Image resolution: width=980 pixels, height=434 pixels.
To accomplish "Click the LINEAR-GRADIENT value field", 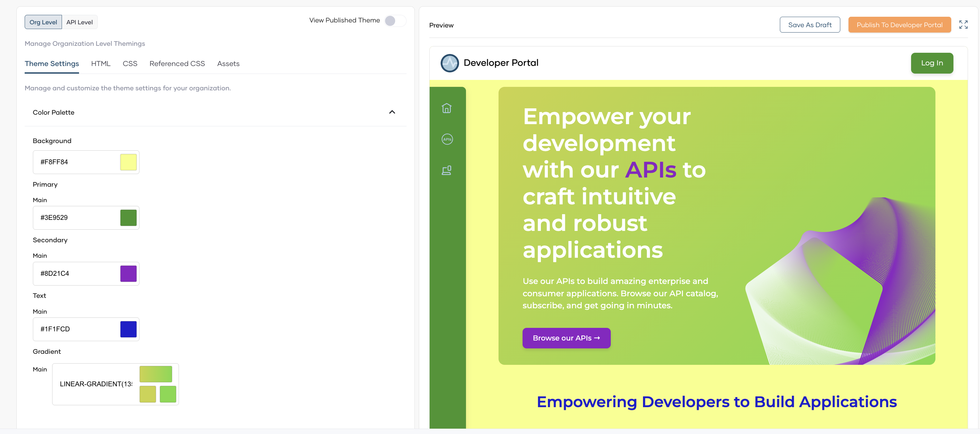I will [95, 384].
